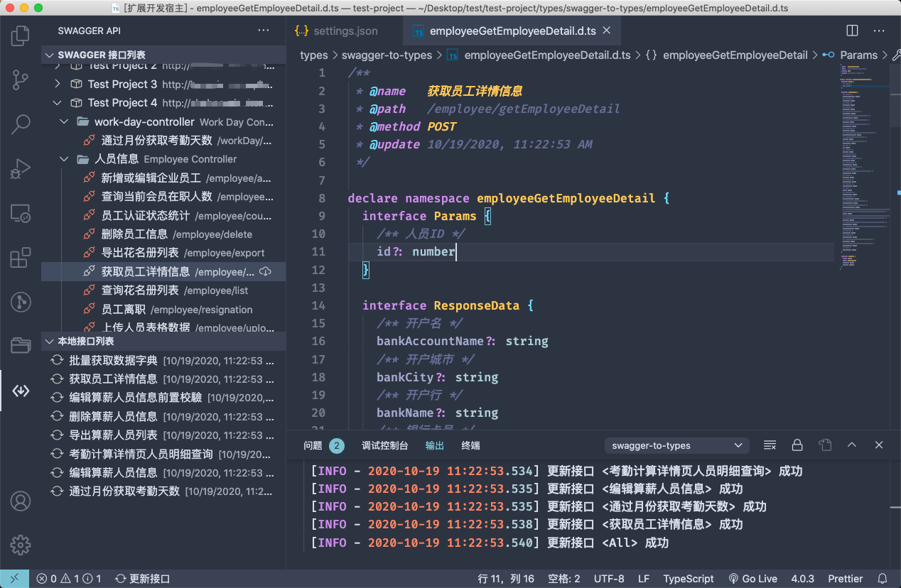Open the 终端 panel tab
This screenshot has width=901, height=588.
pyautogui.click(x=470, y=446)
